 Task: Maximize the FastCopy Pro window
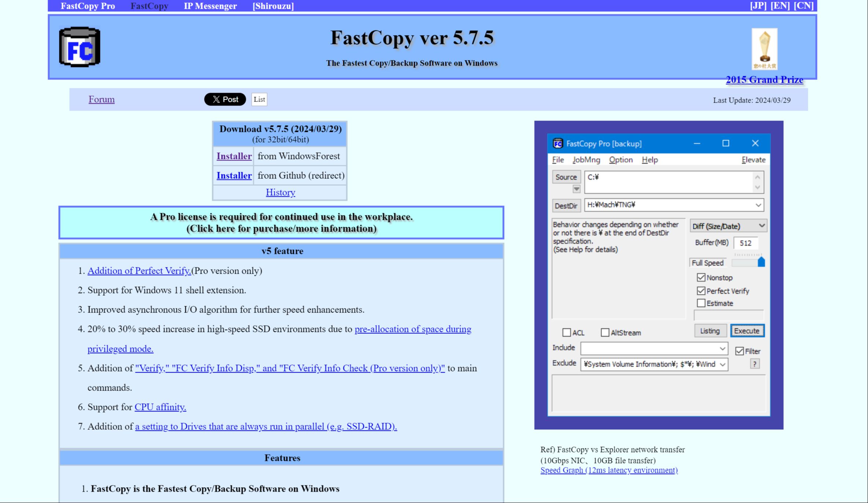pyautogui.click(x=725, y=143)
